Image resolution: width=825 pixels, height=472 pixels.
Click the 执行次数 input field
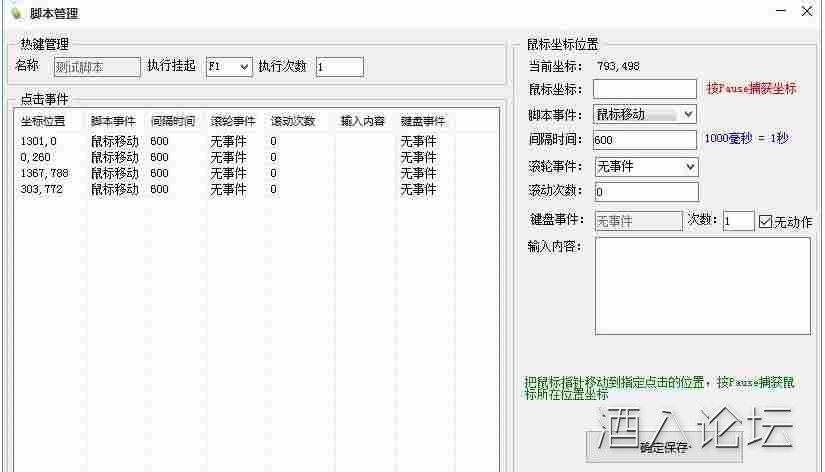340,67
